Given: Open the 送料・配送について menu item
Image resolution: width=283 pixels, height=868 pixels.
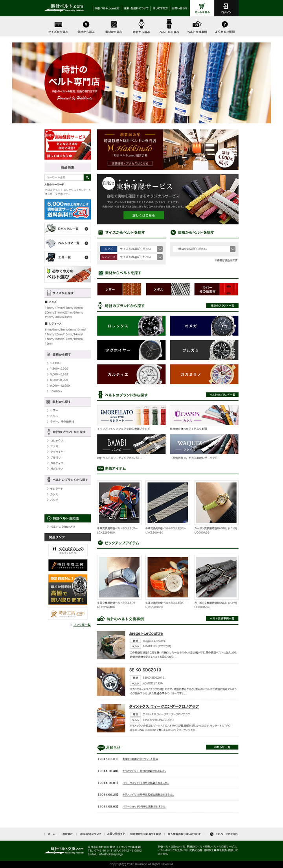Looking at the screenshot, I should pyautogui.click(x=136, y=8).
